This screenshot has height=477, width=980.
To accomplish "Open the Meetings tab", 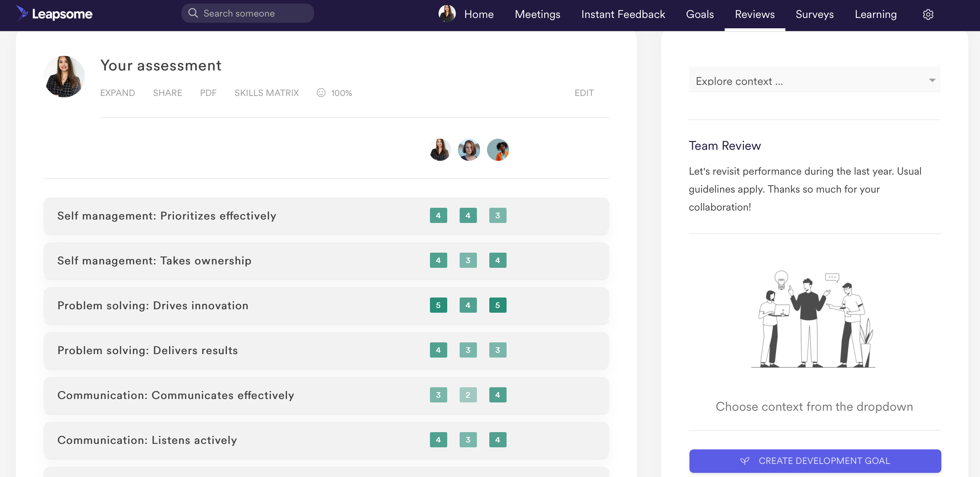I will [537, 14].
